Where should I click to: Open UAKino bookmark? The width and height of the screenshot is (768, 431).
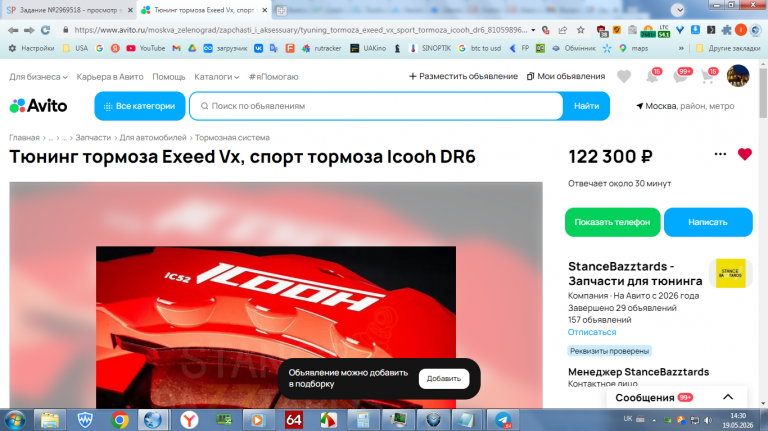point(368,48)
